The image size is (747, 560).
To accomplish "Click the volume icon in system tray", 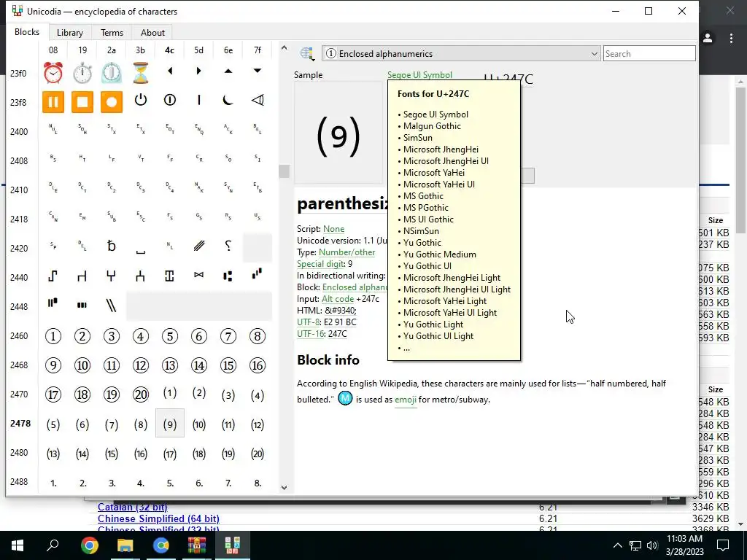I will (653, 545).
